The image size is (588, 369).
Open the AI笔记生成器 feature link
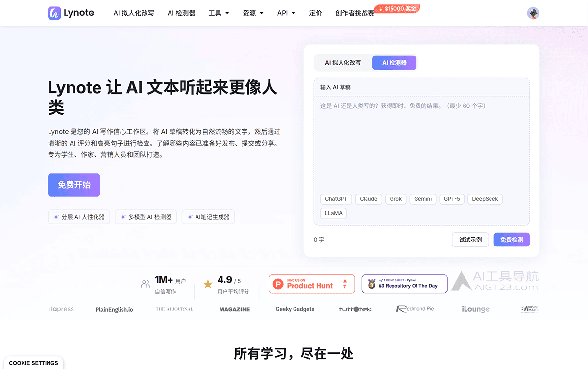point(208,217)
